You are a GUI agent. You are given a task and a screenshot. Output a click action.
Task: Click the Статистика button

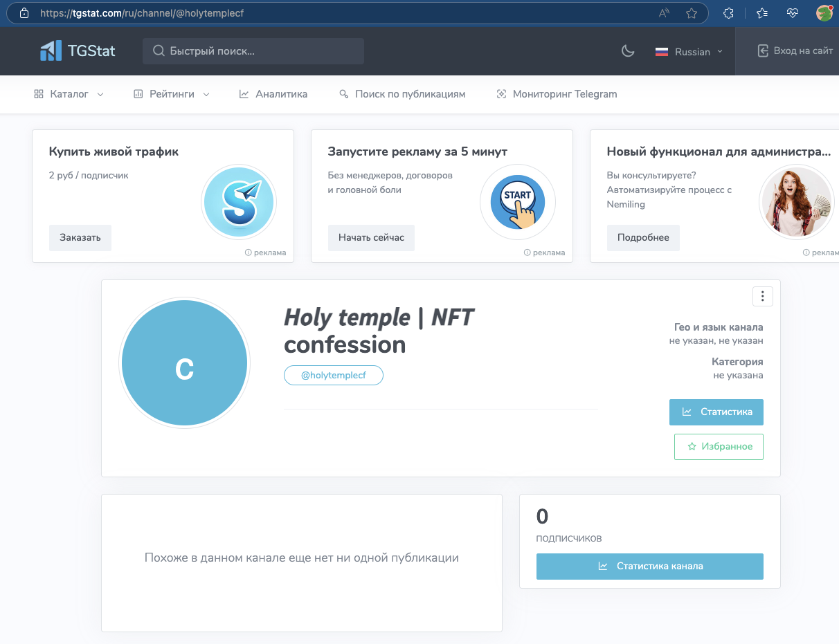[716, 412]
